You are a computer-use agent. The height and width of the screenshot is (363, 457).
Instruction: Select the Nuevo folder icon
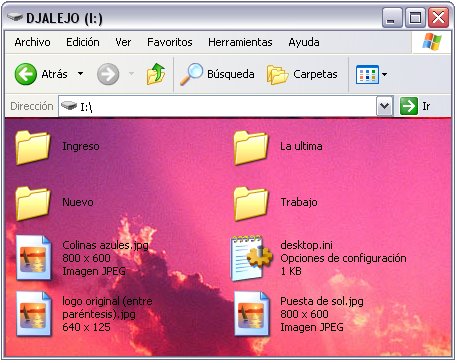(33, 203)
